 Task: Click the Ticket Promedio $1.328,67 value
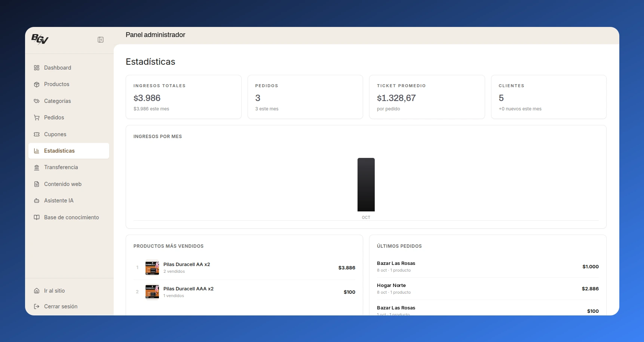click(x=396, y=98)
